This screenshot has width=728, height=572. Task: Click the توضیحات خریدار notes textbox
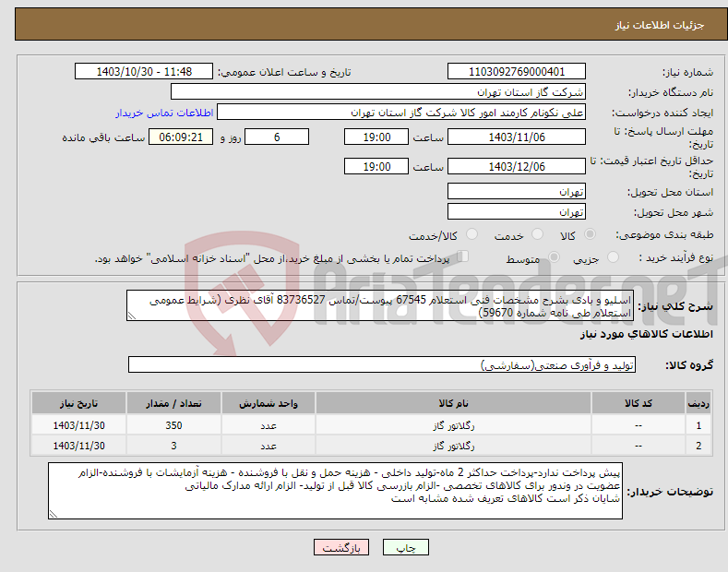[335, 491]
